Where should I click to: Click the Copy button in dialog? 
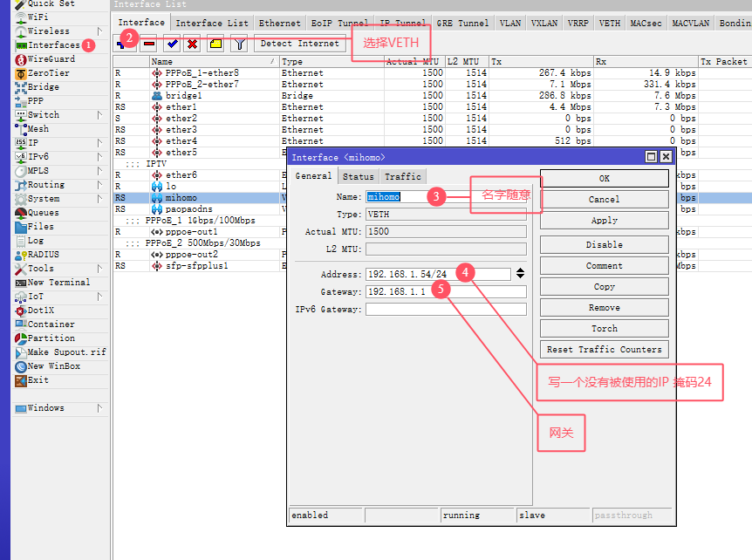pos(605,287)
